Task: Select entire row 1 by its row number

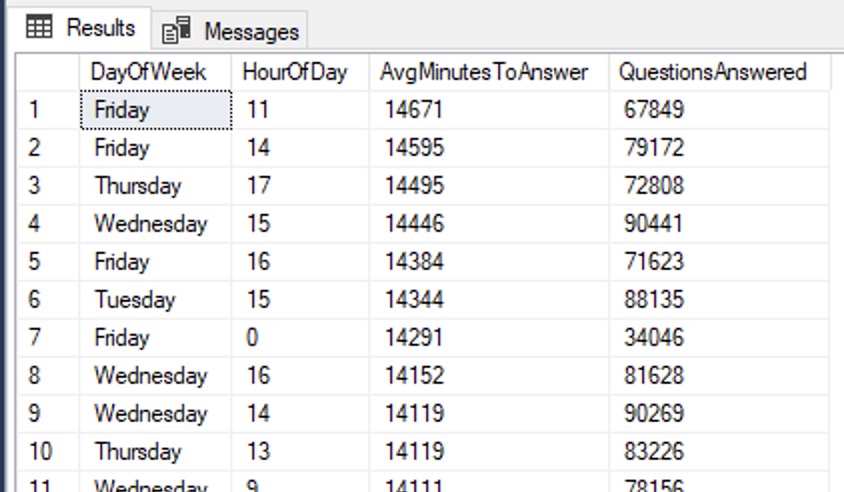Action: tap(48, 110)
